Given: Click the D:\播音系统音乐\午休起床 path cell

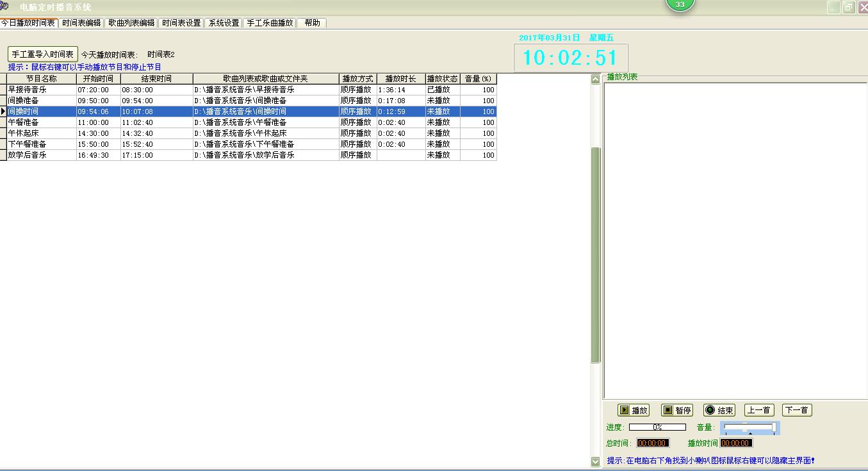Looking at the screenshot, I should (266, 133).
